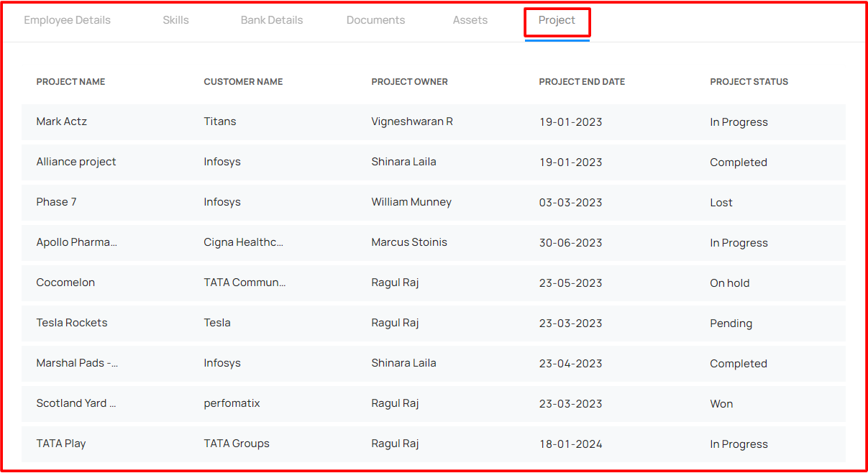Open the Cocomelon project row
Viewport: 868px width, 473px height.
pos(434,283)
